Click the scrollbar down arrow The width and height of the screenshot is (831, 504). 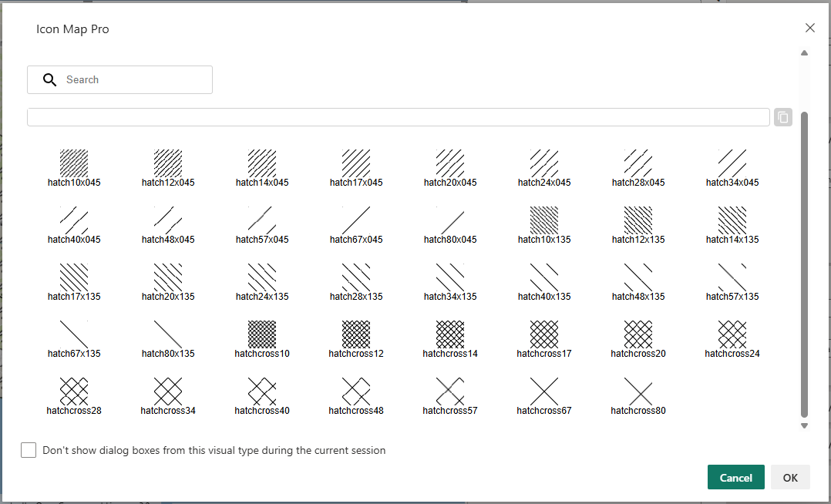pos(804,425)
